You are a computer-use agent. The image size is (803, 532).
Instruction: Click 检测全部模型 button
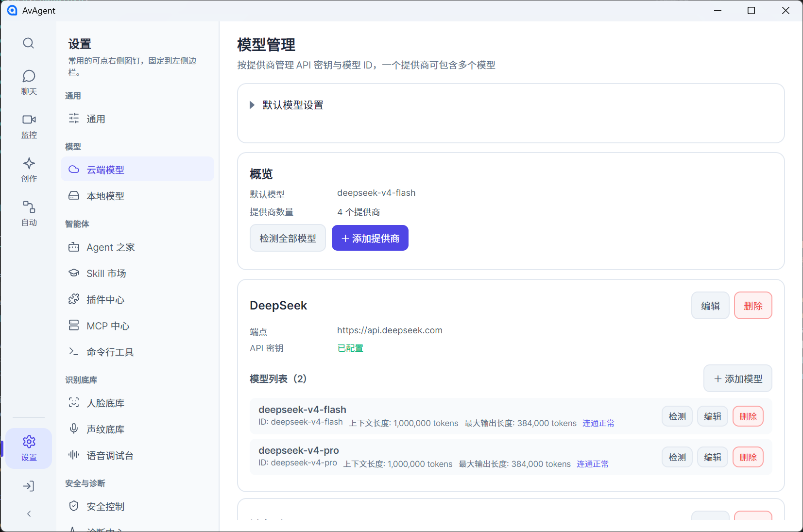coord(288,238)
